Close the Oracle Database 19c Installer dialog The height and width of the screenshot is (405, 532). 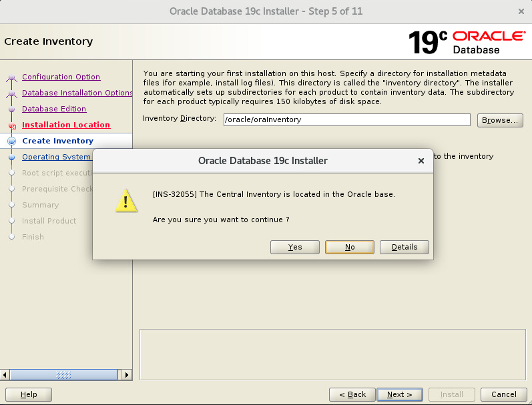click(421, 161)
